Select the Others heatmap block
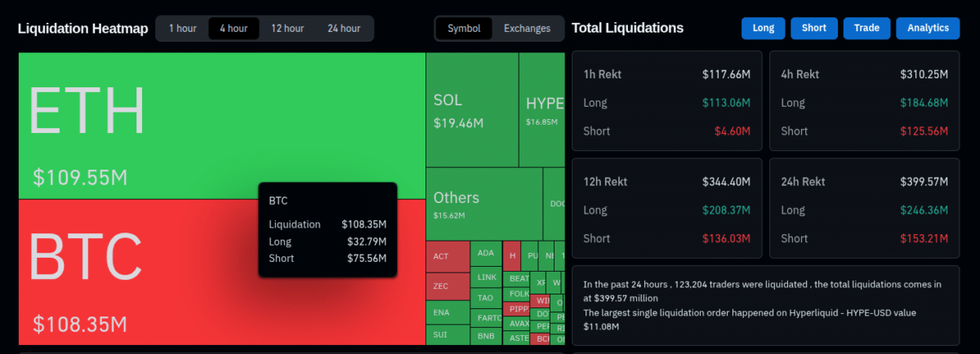This screenshot has width=980, height=354. click(x=483, y=203)
